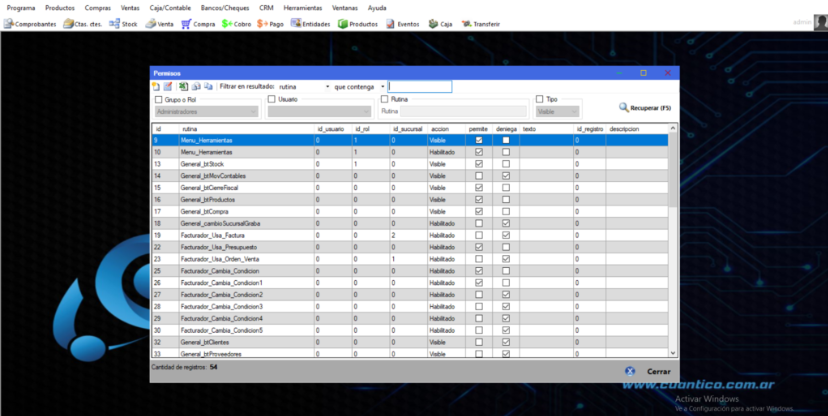Viewport: 828px width, 416px height.
Task: Open the Bancos/Cheques menu
Action: coord(225,8)
